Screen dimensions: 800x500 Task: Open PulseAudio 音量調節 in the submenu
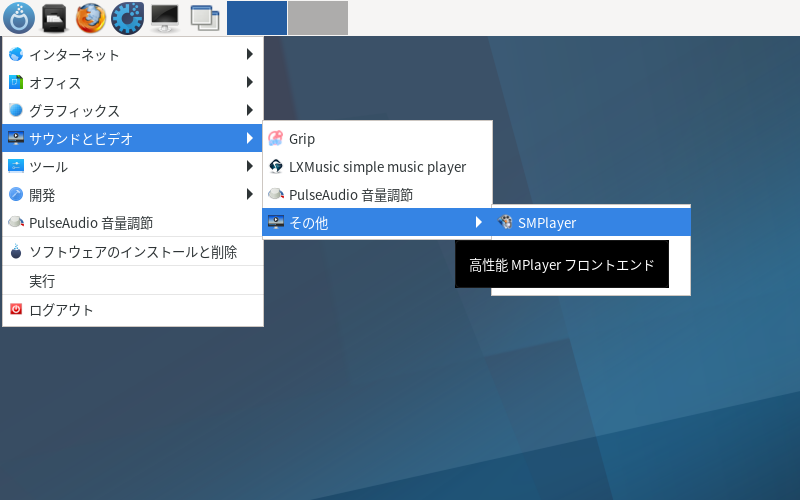click(377, 194)
